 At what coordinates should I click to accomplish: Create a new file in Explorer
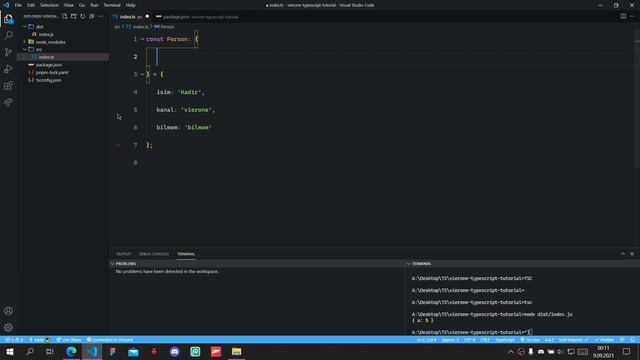[64, 16]
